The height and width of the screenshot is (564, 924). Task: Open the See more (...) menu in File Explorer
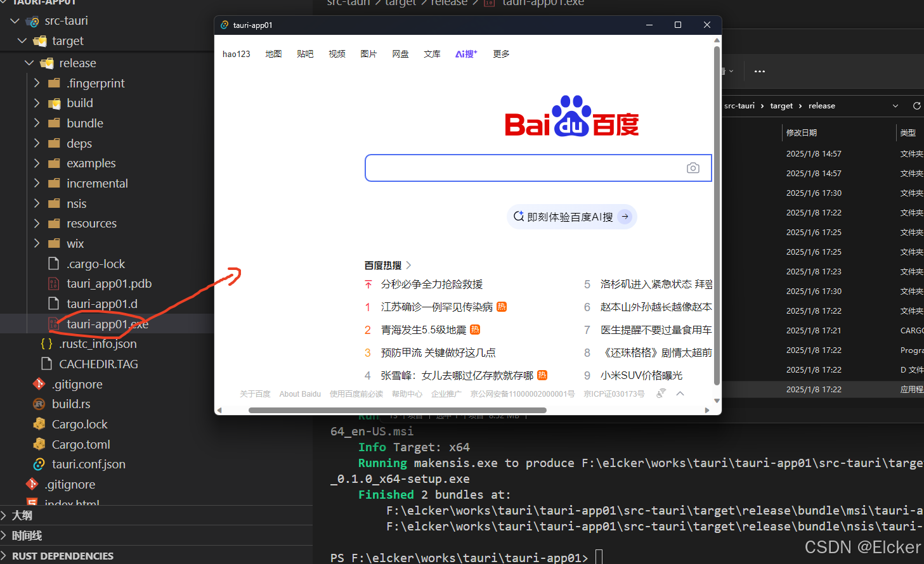(759, 72)
